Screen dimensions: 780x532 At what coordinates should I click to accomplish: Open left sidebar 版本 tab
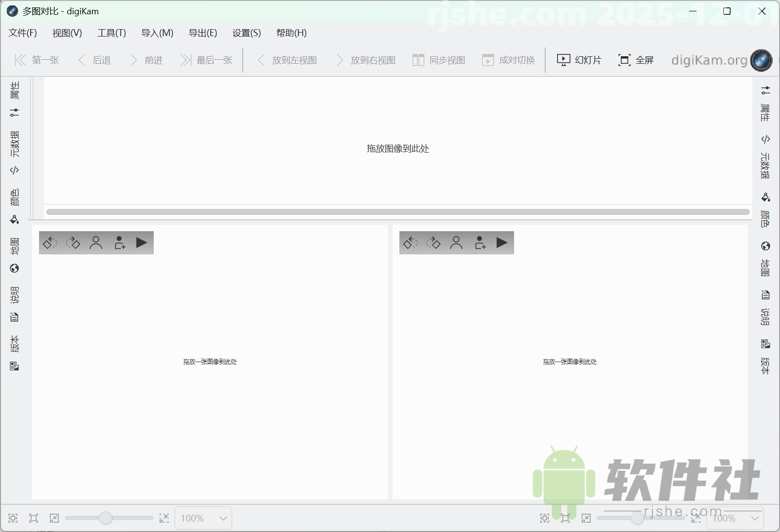coord(15,353)
